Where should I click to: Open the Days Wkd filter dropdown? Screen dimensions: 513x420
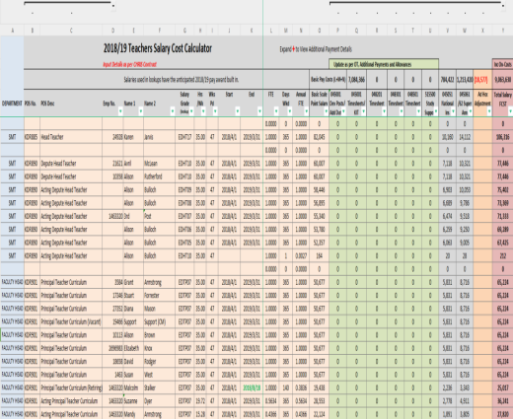tap(290, 111)
